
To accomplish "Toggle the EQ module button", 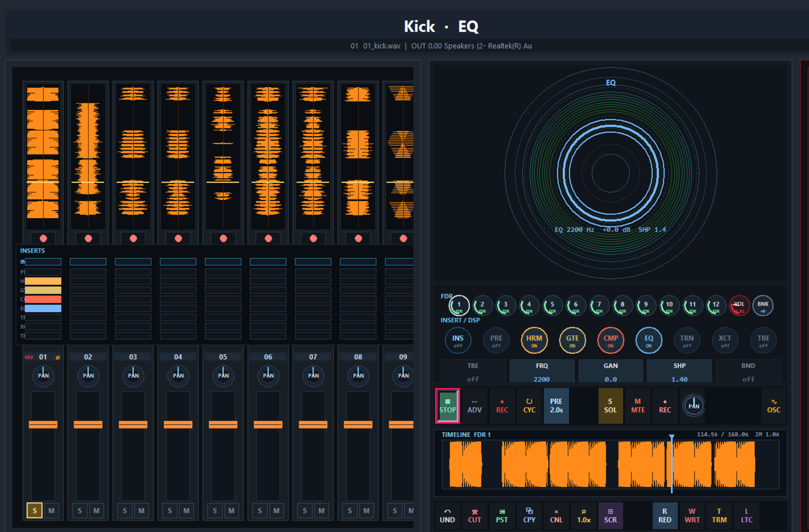I will [649, 340].
